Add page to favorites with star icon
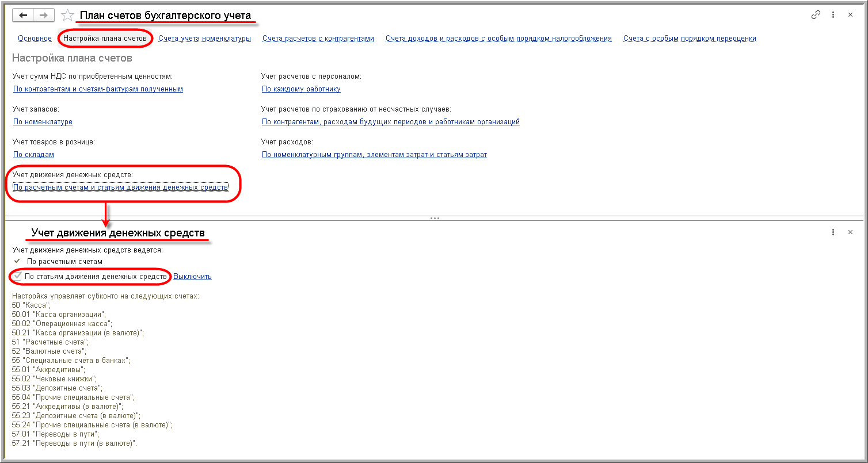868x463 pixels. pyautogui.click(x=68, y=16)
